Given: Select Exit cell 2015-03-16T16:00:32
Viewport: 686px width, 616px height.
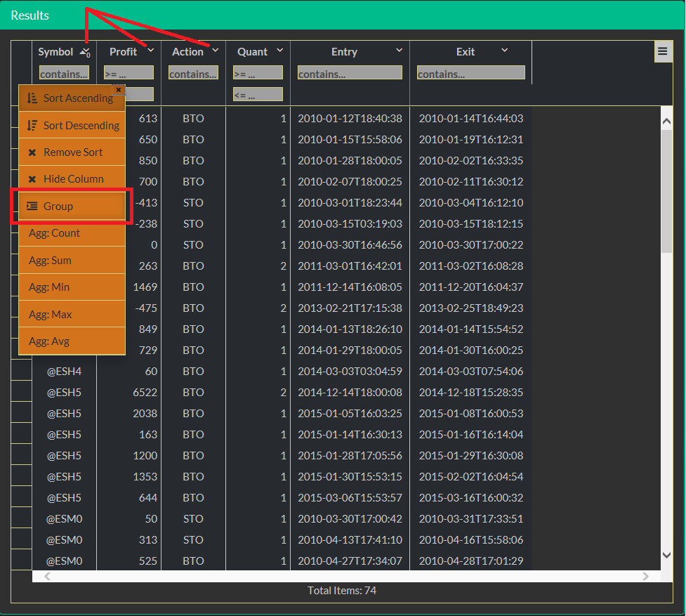Looking at the screenshot, I should coord(471,498).
